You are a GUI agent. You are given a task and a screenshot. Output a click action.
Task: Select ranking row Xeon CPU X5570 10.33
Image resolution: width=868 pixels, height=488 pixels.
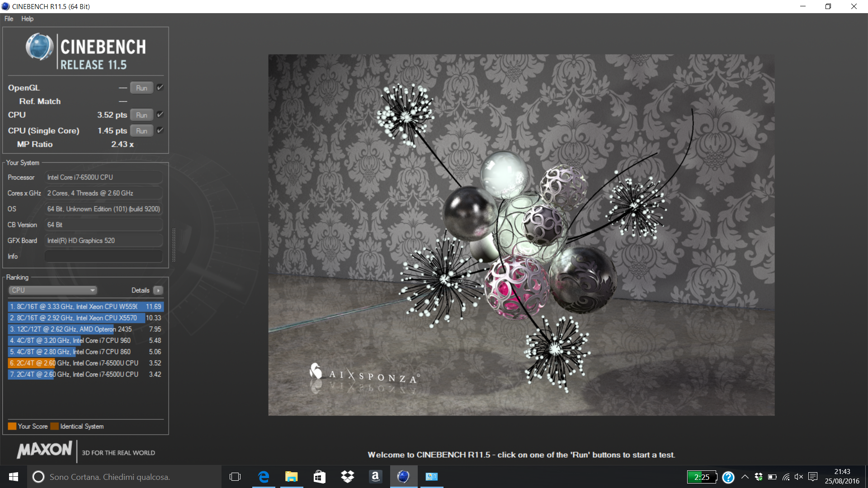point(85,318)
